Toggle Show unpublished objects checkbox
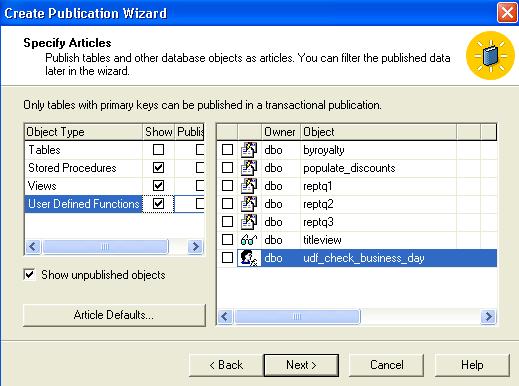 tap(29, 275)
